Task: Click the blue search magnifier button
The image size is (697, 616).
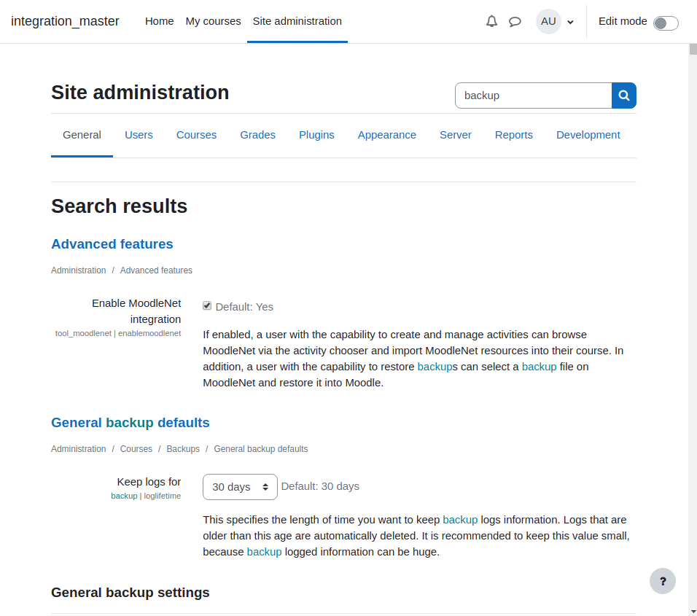Action: point(623,95)
